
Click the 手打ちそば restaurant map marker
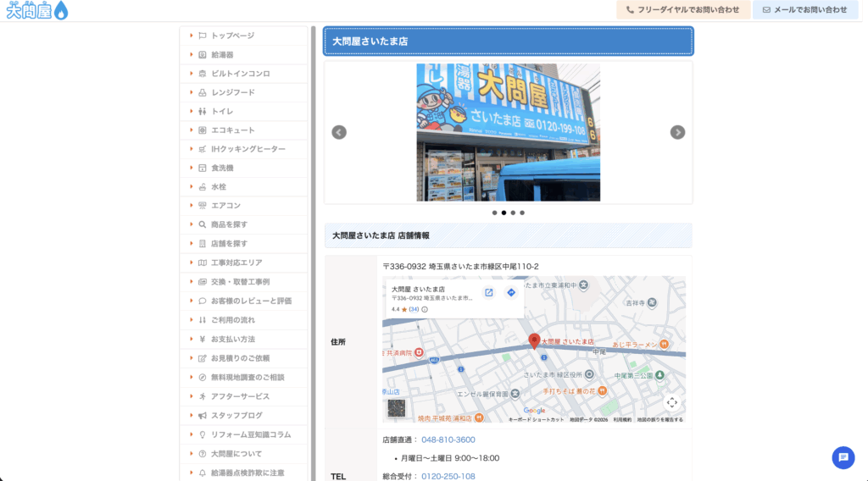click(x=603, y=391)
